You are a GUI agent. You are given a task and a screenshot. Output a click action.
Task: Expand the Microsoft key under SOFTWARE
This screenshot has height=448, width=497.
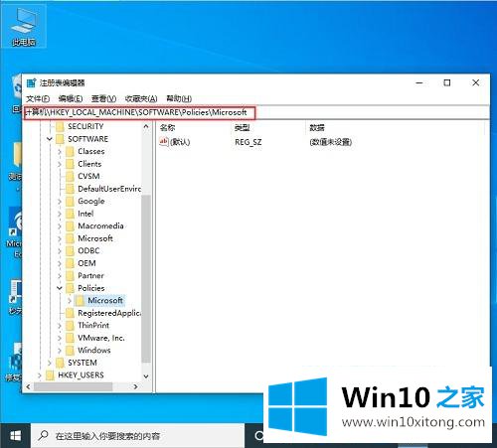pos(60,238)
